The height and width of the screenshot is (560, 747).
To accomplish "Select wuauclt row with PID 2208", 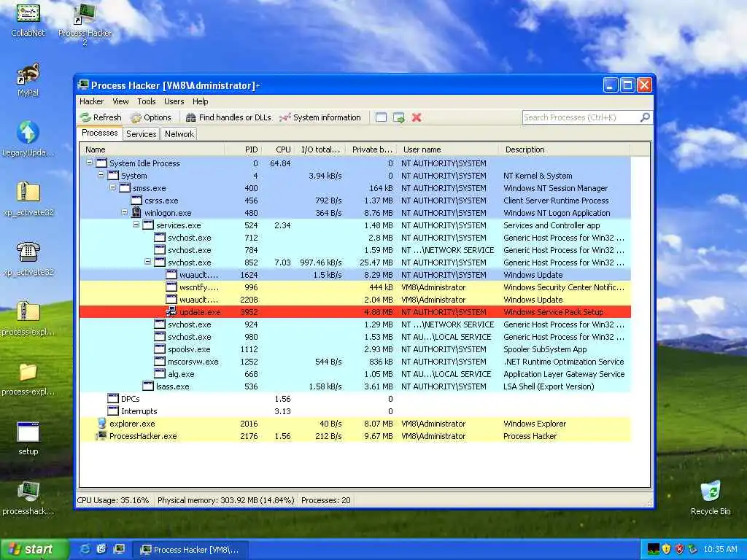I will pyautogui.click(x=355, y=300).
